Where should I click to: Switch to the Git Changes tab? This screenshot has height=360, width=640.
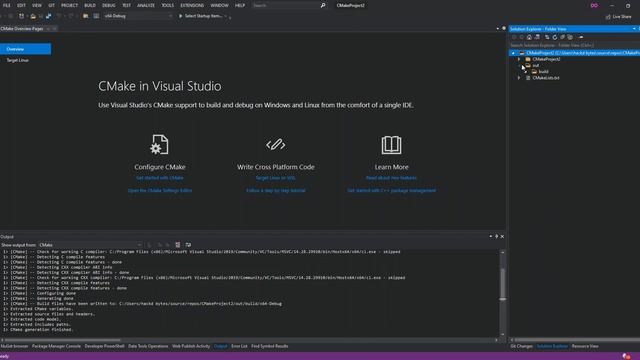tap(522, 346)
